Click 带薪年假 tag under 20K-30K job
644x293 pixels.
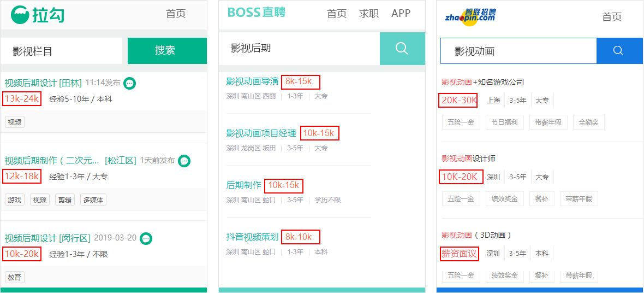pyautogui.click(x=548, y=122)
